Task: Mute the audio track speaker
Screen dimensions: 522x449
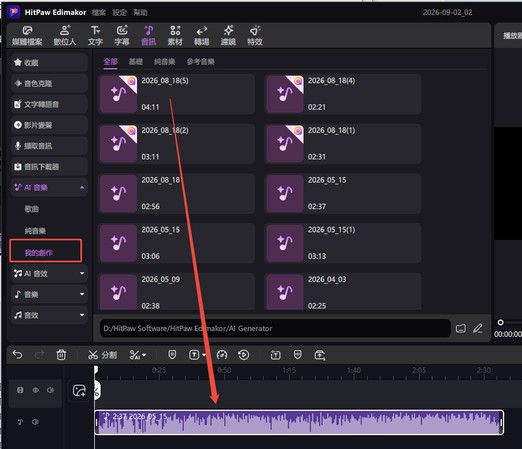Action: coord(35,422)
